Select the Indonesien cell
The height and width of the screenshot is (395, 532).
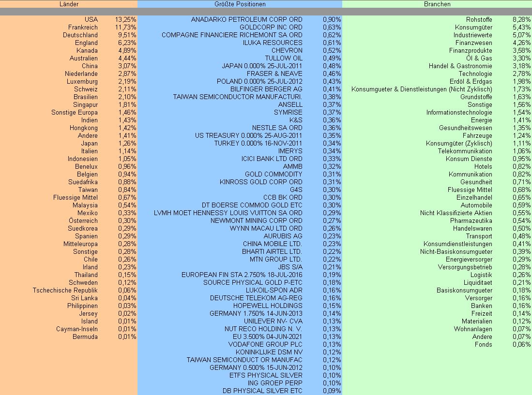(x=82, y=159)
